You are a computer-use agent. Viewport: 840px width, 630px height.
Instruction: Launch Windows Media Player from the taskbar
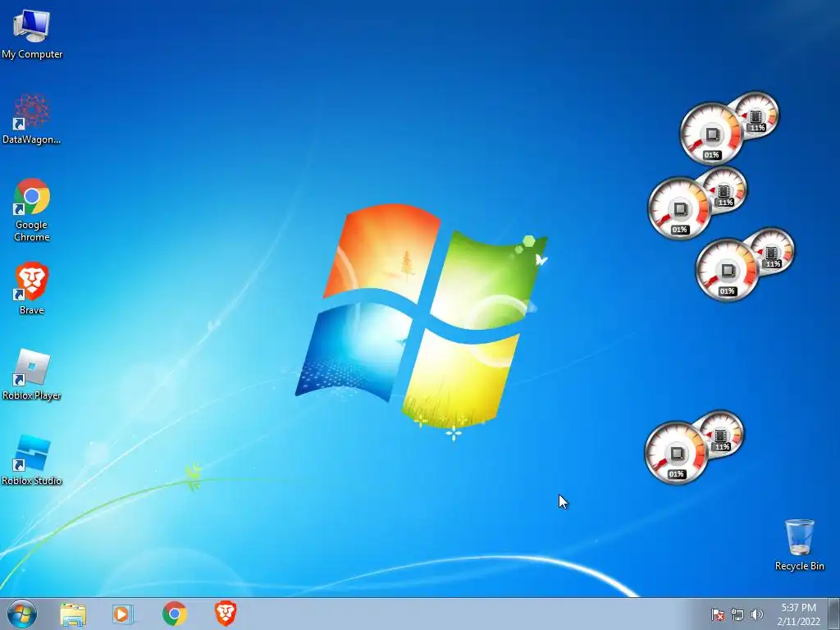tap(123, 614)
